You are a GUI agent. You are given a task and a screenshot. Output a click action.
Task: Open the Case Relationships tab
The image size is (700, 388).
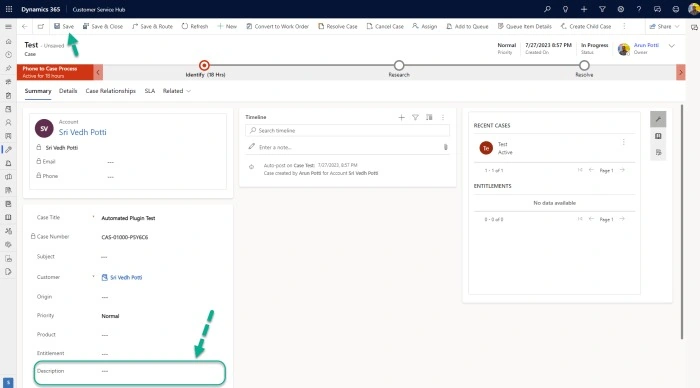pos(111,91)
